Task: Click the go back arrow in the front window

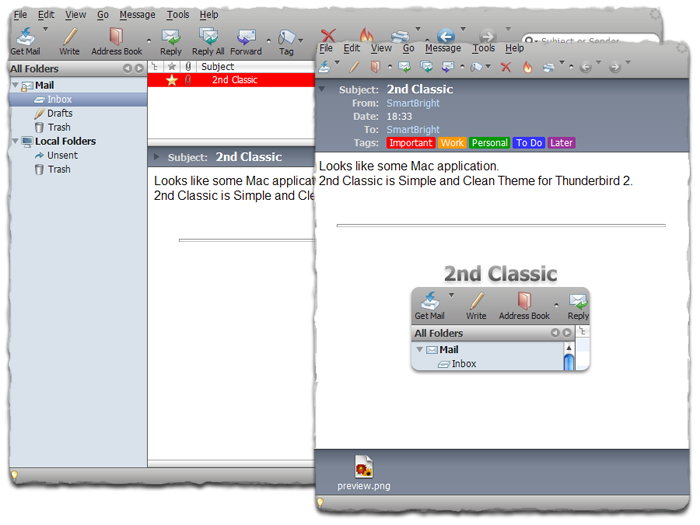Action: click(x=586, y=67)
